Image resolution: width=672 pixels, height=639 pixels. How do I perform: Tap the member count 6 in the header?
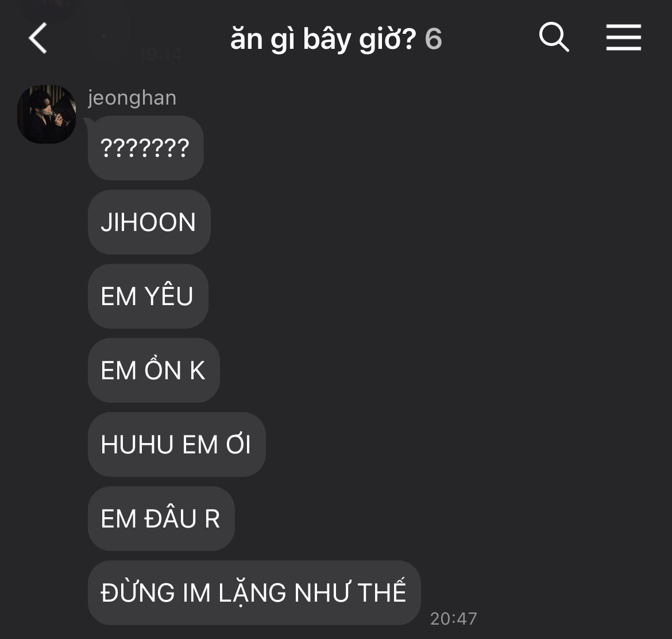click(x=433, y=39)
